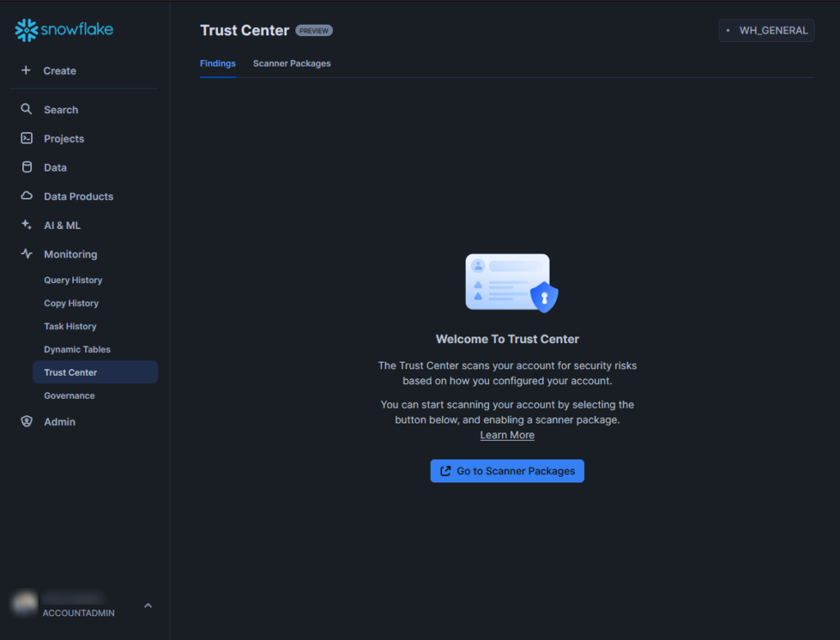The height and width of the screenshot is (640, 840).
Task: Click the Monitoring pulse icon
Action: coord(25,254)
